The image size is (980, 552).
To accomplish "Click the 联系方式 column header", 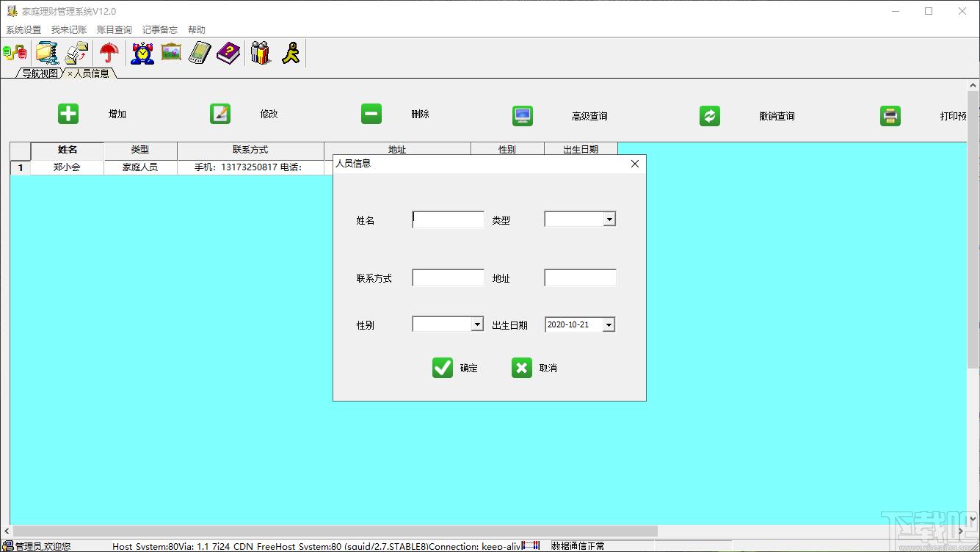I will [x=250, y=150].
